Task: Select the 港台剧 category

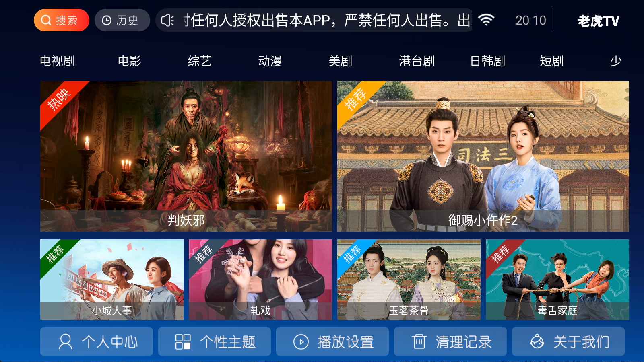Action: tap(417, 61)
